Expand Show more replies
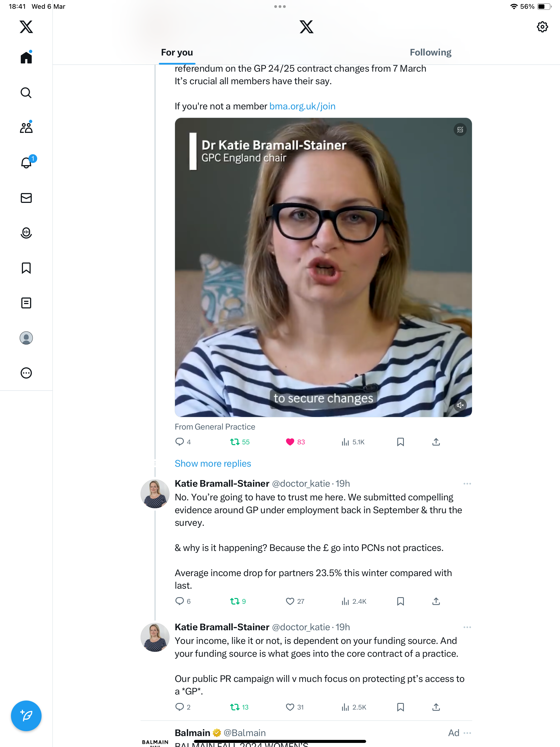This screenshot has height=747, width=560. point(213,463)
